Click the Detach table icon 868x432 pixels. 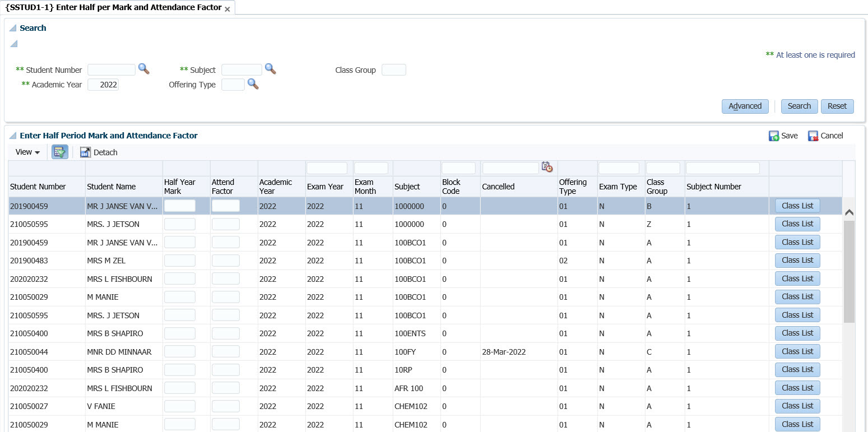click(x=85, y=152)
